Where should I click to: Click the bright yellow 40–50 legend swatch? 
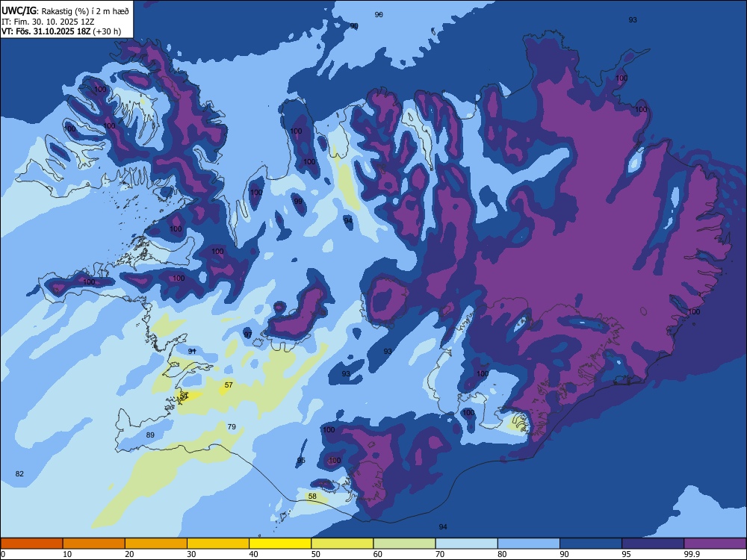click(280, 544)
